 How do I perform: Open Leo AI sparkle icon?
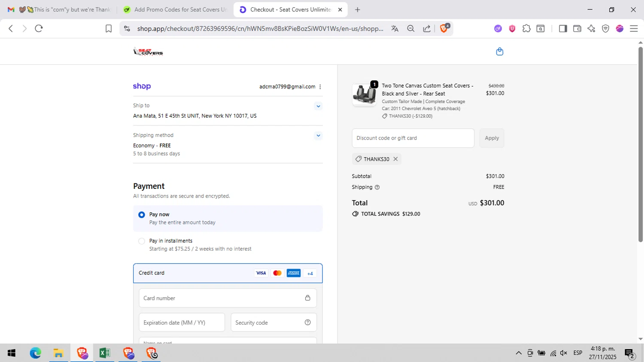(591, 28)
